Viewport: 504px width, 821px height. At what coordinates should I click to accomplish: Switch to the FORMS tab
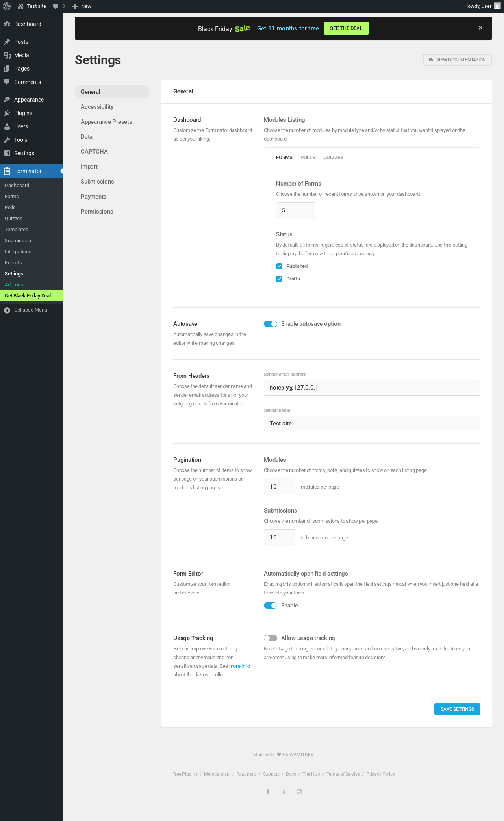(284, 158)
